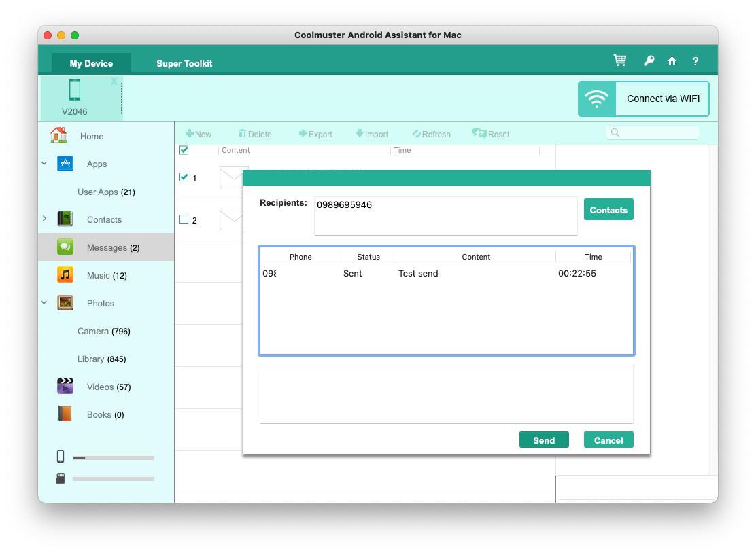Viewport: 756px width, 553px height.
Task: Click the search magnifier icon
Action: (x=615, y=132)
